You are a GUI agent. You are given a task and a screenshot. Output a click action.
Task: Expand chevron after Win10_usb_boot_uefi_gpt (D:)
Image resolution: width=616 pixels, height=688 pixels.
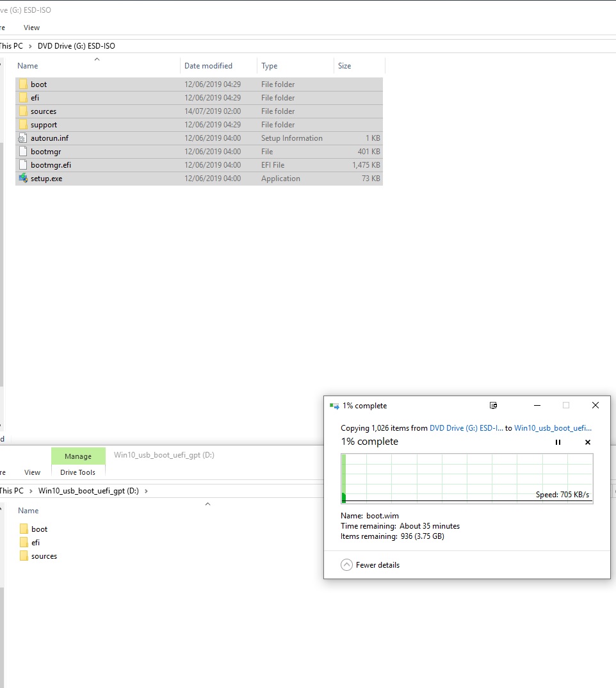146,491
